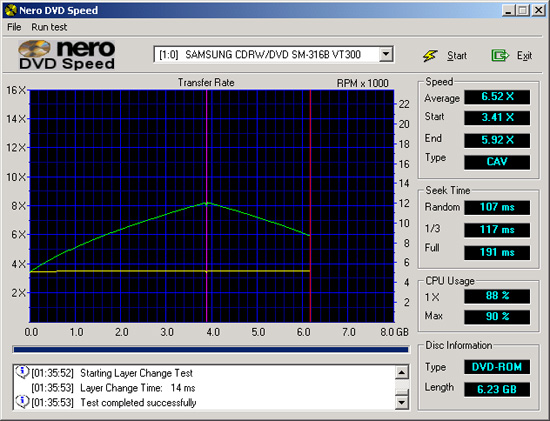Viewport: 550px width, 421px height.
Task: Click the Layer Change Time log entry
Action: click(x=113, y=388)
